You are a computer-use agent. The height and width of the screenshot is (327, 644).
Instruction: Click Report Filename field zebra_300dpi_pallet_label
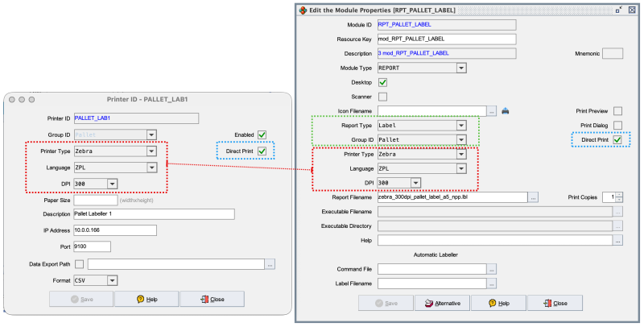(x=452, y=197)
